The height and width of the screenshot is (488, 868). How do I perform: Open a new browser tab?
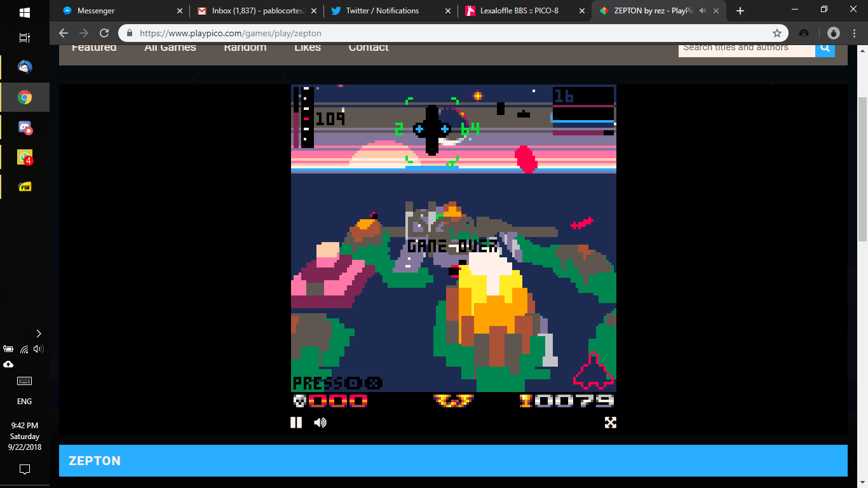[740, 11]
